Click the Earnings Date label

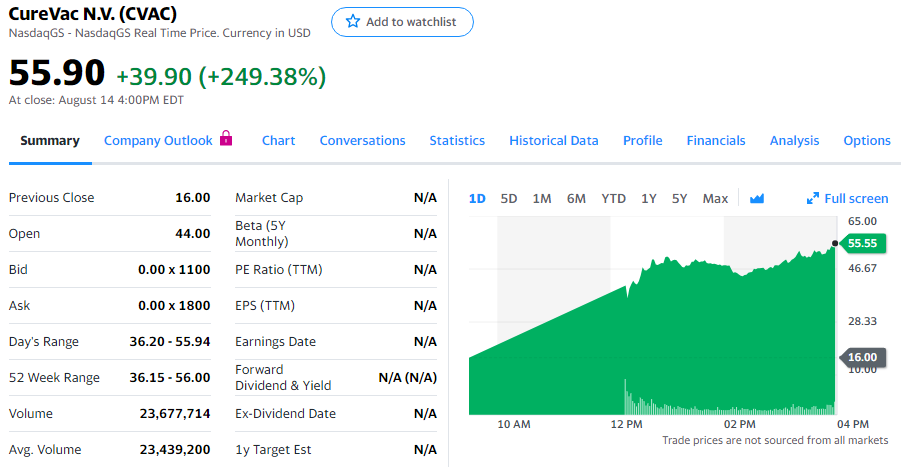pyautogui.click(x=275, y=342)
